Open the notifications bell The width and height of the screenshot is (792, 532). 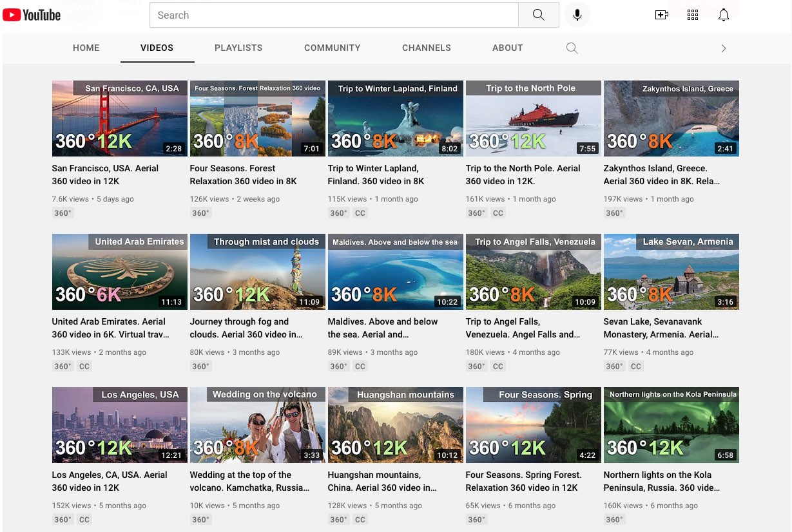[724, 15]
